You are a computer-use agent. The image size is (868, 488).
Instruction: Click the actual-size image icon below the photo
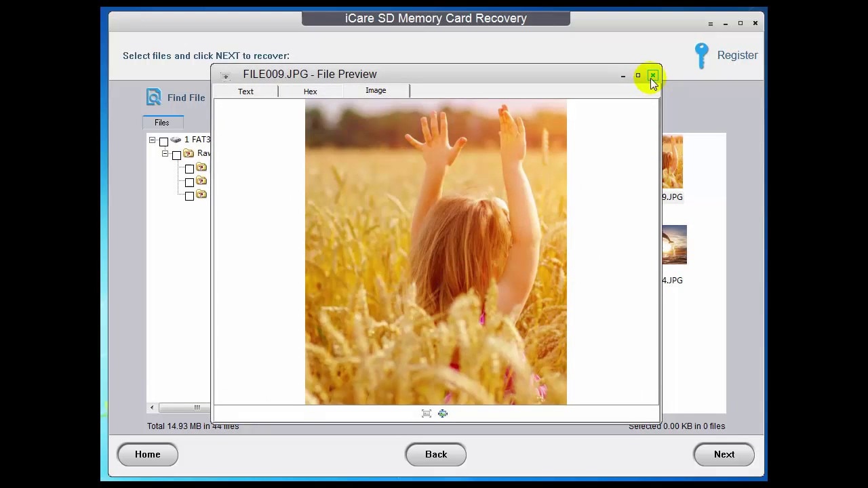tap(443, 413)
